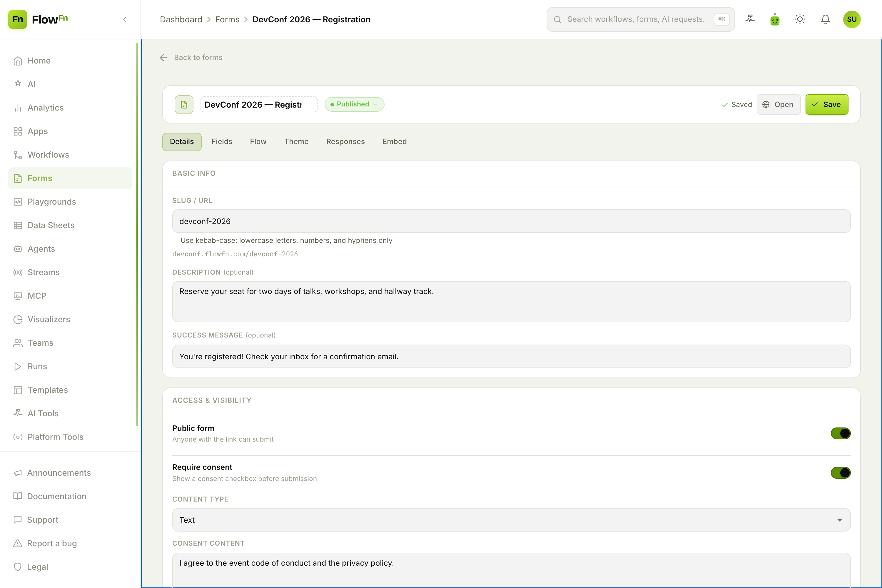Screen dimensions: 882x588
Task: Select Forms in the sidebar
Action: point(70,178)
